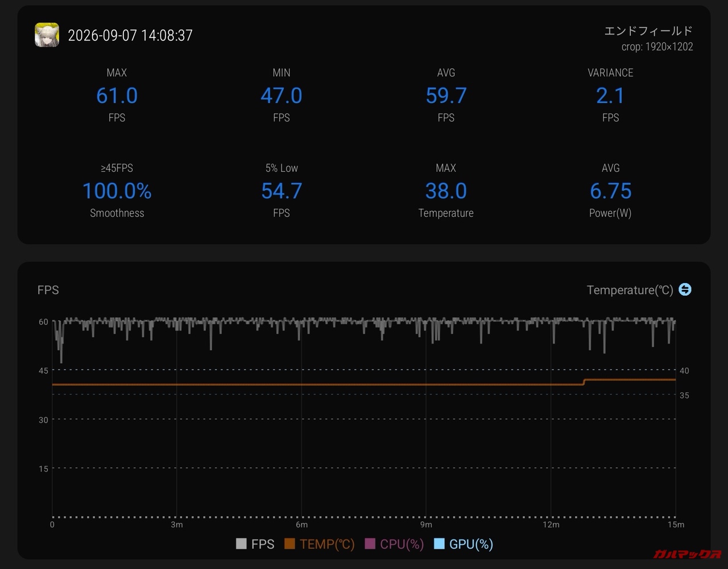This screenshot has height=569, width=728.
Task: Select the VARIANCE 2.1 value
Action: click(x=610, y=95)
